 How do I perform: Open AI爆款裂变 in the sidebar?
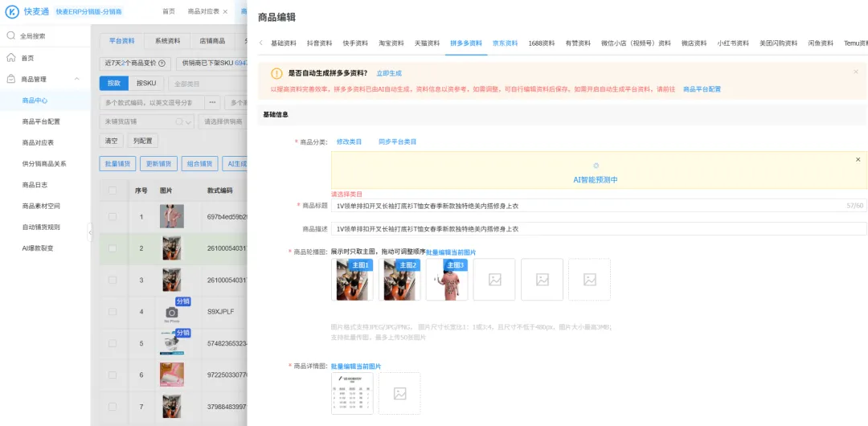point(38,248)
